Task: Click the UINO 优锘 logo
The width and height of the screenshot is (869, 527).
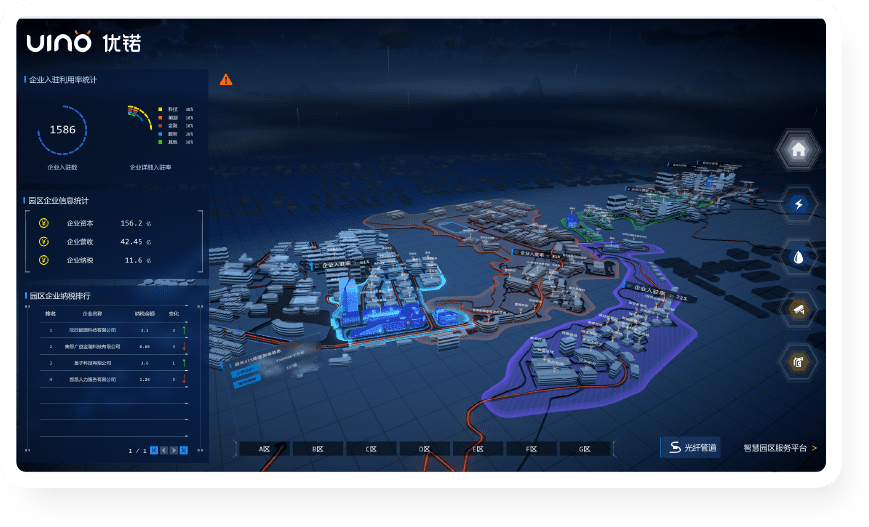Action: pos(84,42)
